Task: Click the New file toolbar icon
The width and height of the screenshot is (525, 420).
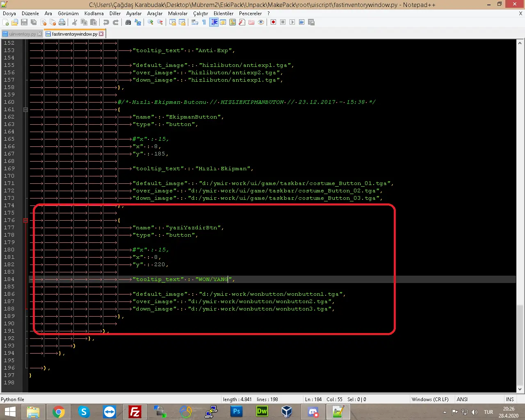Action: [x=6, y=22]
